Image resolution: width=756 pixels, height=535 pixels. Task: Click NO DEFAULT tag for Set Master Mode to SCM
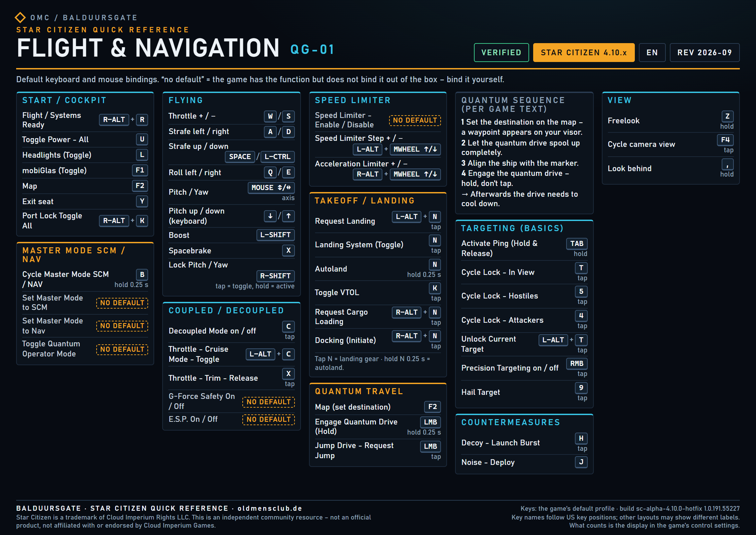pyautogui.click(x=122, y=303)
